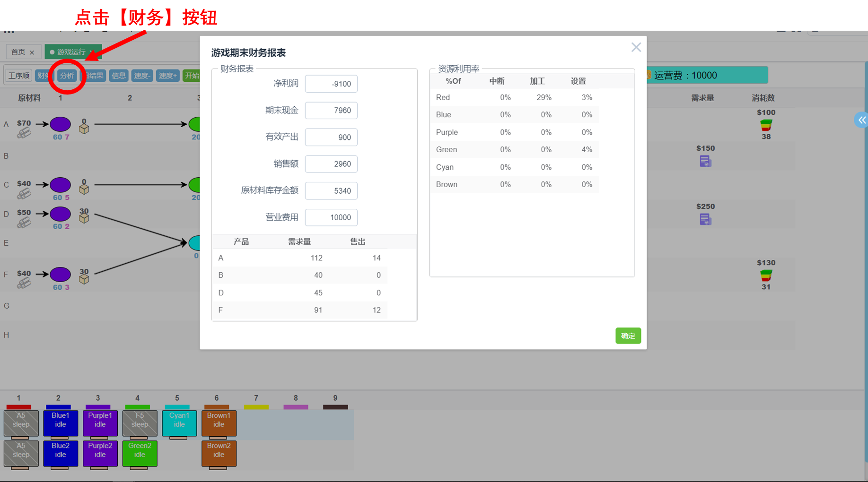Click raw material icon in row F

click(24, 283)
